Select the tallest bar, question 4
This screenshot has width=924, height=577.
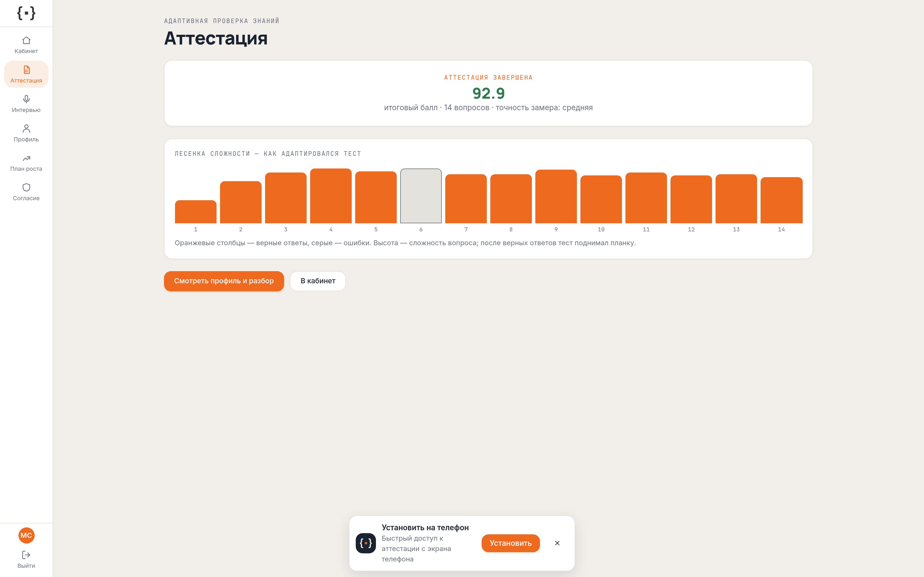click(x=331, y=196)
